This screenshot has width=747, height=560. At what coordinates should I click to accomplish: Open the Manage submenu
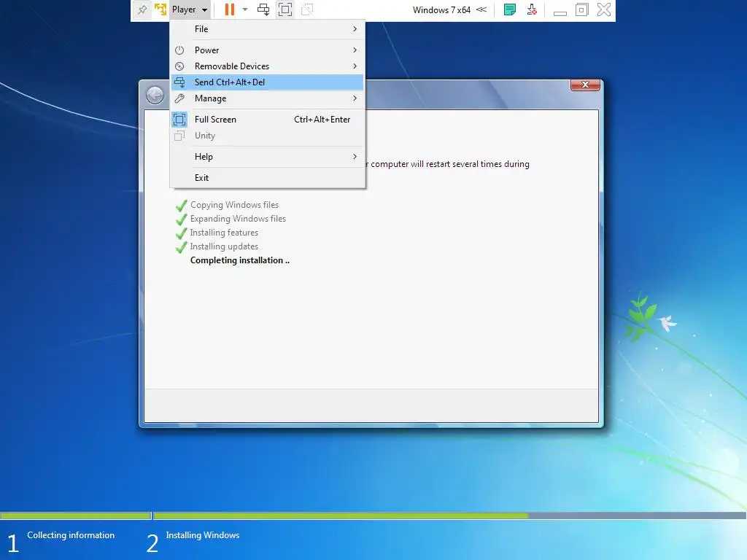[268, 98]
